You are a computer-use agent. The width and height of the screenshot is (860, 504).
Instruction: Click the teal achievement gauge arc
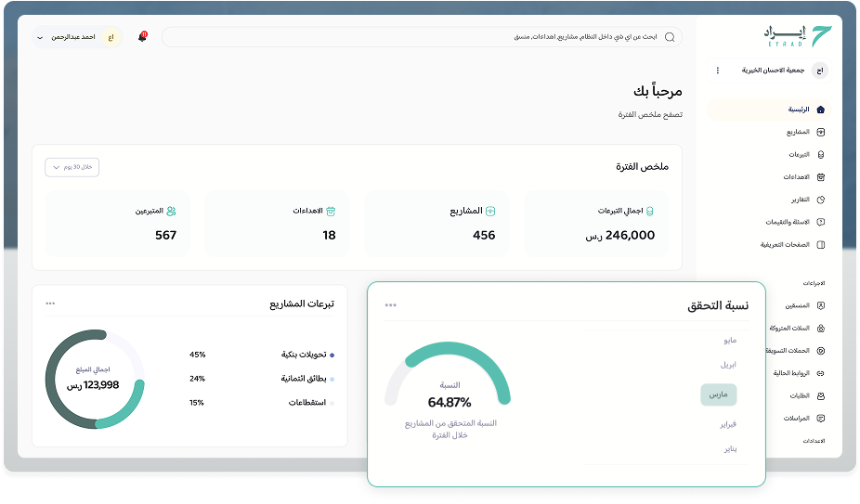click(x=448, y=351)
